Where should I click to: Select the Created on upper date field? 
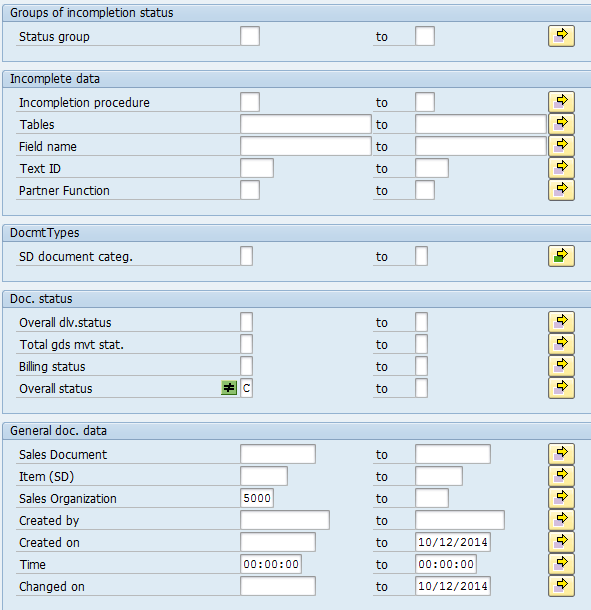452,542
